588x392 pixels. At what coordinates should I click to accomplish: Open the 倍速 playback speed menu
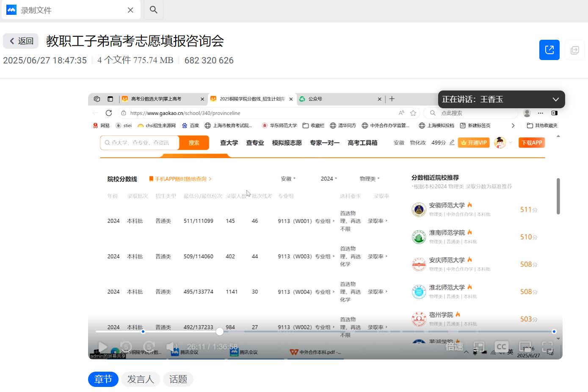[455, 347]
